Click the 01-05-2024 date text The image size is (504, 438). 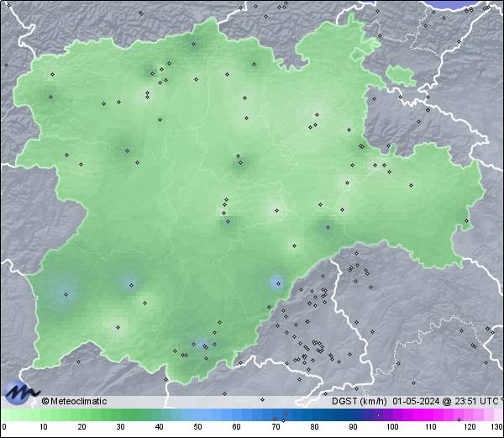click(x=417, y=401)
